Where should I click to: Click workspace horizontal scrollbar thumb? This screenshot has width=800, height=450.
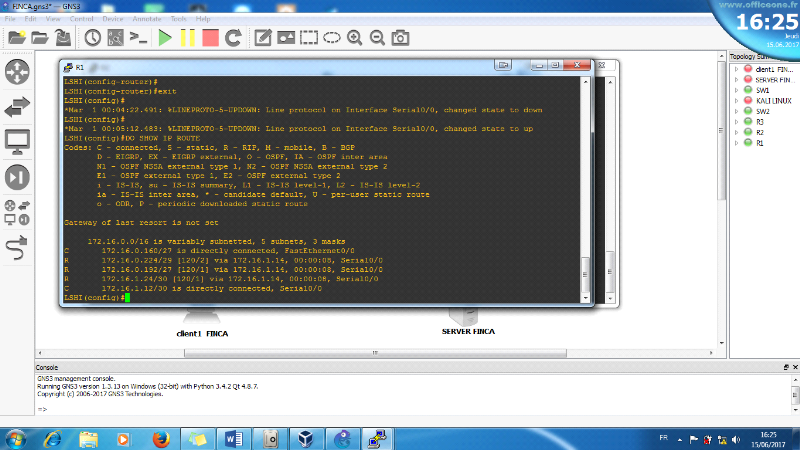[375, 353]
